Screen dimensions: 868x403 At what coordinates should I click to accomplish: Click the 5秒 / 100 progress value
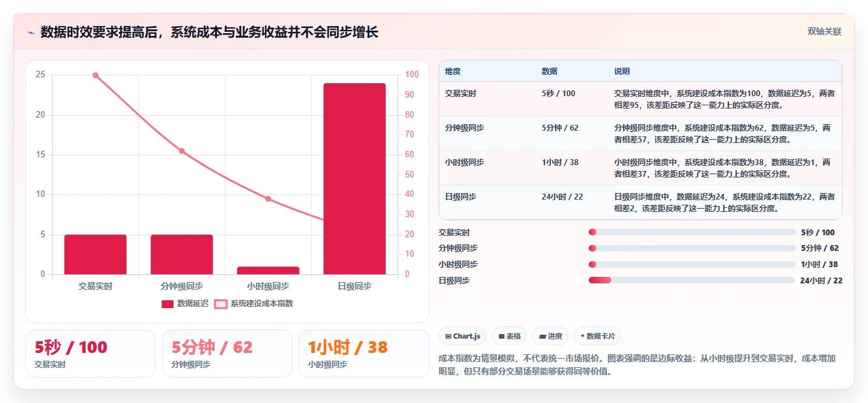point(817,232)
